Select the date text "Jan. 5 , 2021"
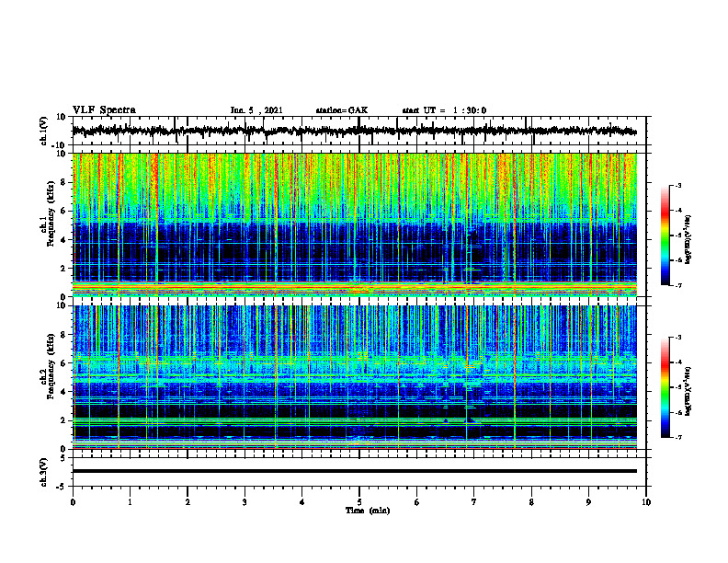 coord(256,110)
